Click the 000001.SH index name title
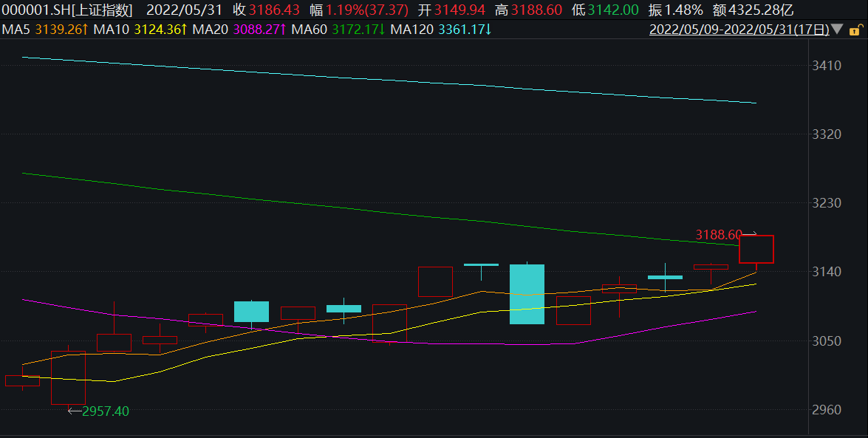868x438 pixels. [x=67, y=10]
